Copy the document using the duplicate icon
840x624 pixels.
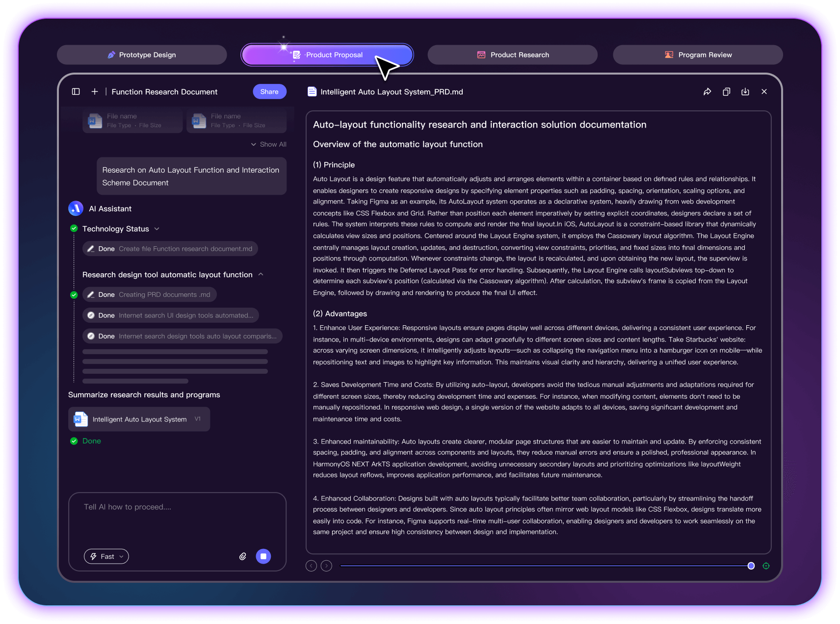(726, 92)
